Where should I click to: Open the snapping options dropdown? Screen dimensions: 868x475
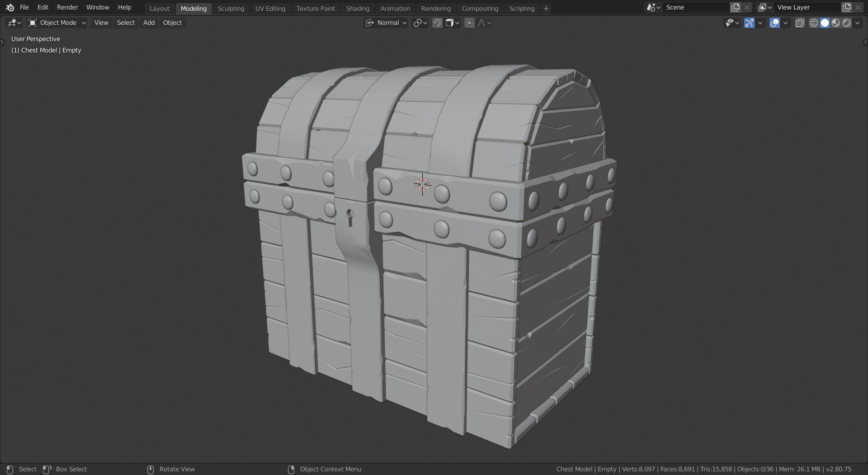point(453,23)
